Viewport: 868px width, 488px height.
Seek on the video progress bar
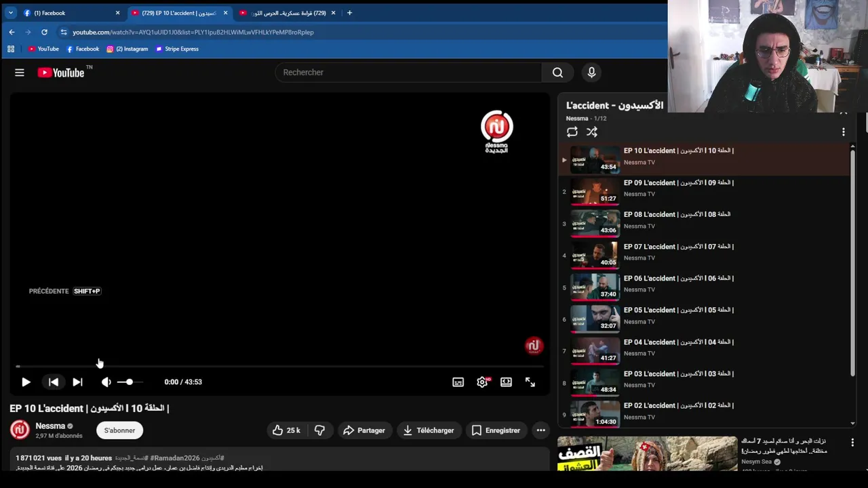click(x=280, y=367)
